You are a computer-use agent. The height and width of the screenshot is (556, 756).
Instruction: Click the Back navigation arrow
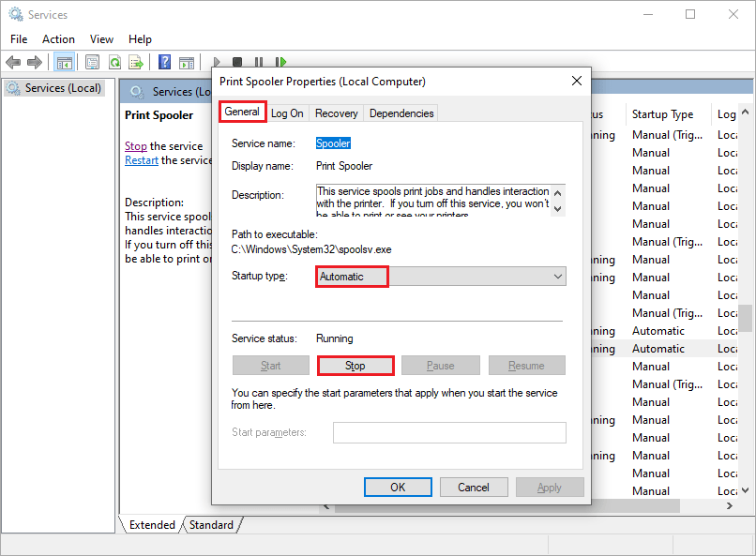13,62
